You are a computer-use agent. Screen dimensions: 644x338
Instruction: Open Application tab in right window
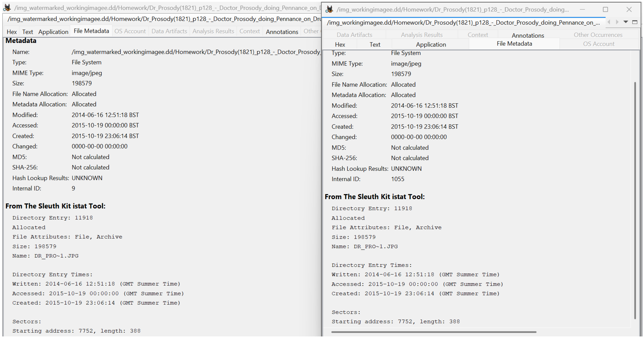click(x=431, y=45)
